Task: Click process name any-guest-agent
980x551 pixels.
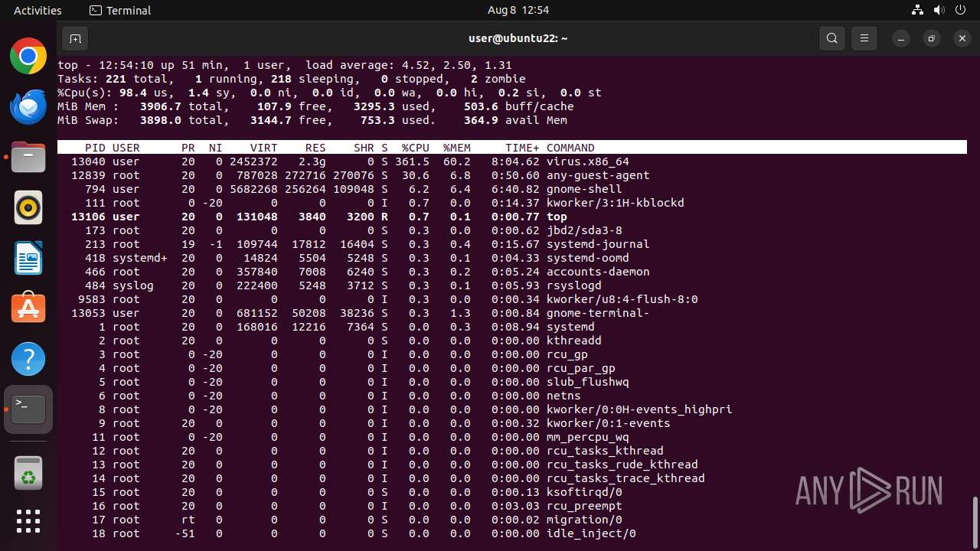Action: pyautogui.click(x=598, y=175)
